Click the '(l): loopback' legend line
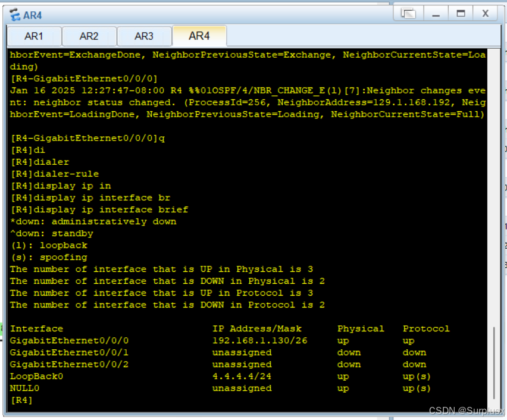Image resolution: width=507 pixels, height=420 pixels. (x=49, y=246)
